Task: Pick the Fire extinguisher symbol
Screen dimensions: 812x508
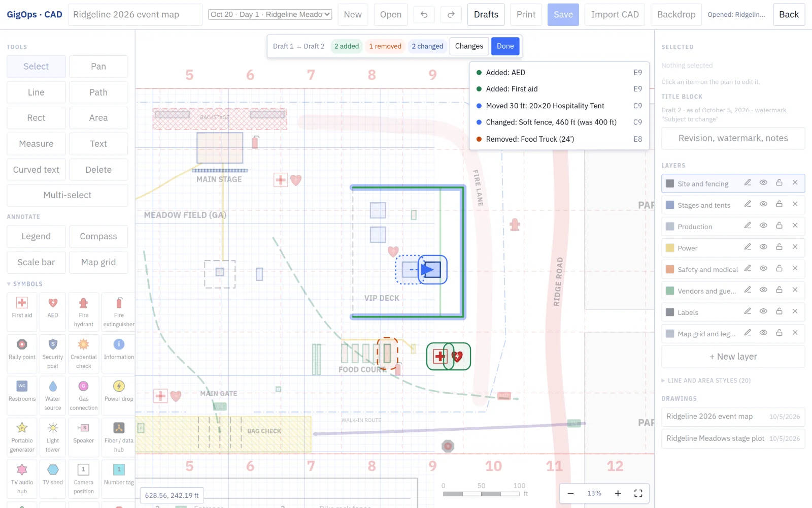Action: 119,312
